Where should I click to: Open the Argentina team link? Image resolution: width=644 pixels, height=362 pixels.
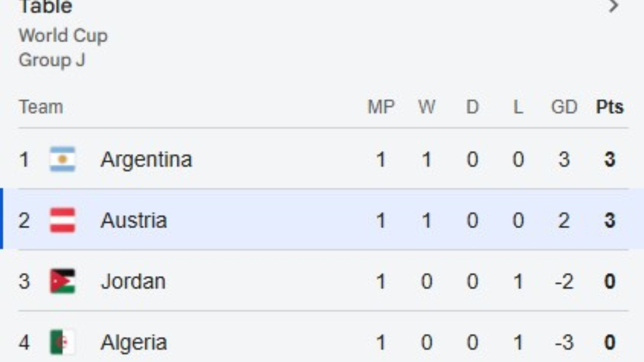pyautogui.click(x=146, y=159)
